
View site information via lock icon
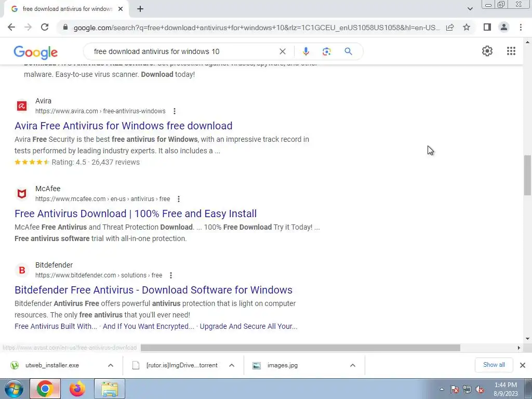65,27
